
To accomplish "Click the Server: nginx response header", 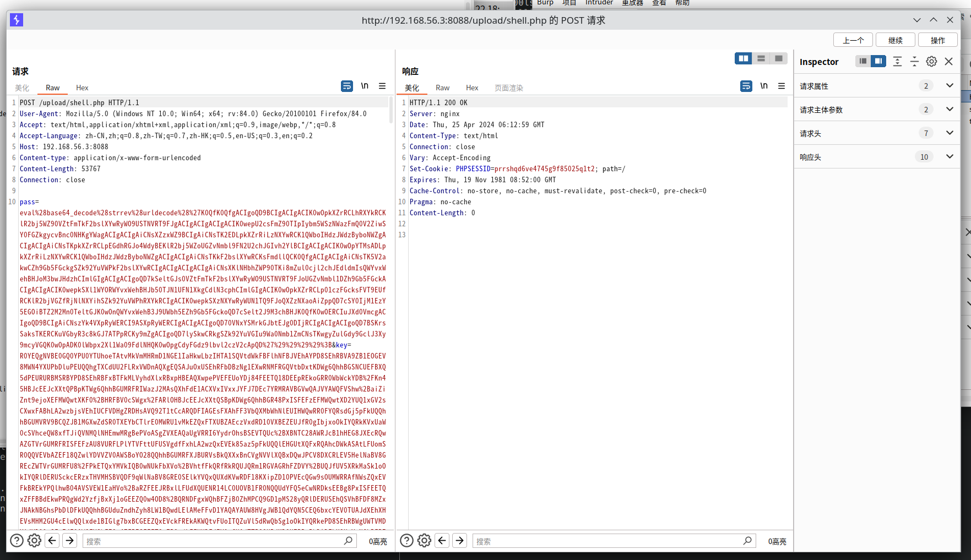I will (x=435, y=113).
